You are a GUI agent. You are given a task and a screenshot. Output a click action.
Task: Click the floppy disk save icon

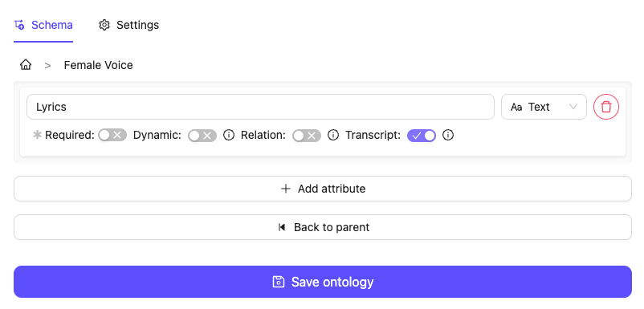tap(279, 282)
